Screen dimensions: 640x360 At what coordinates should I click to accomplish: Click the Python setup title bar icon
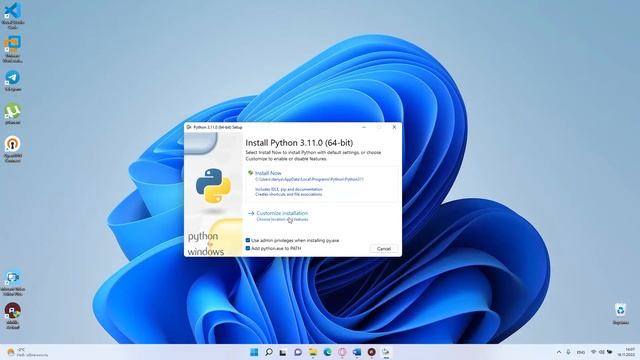(x=189, y=127)
